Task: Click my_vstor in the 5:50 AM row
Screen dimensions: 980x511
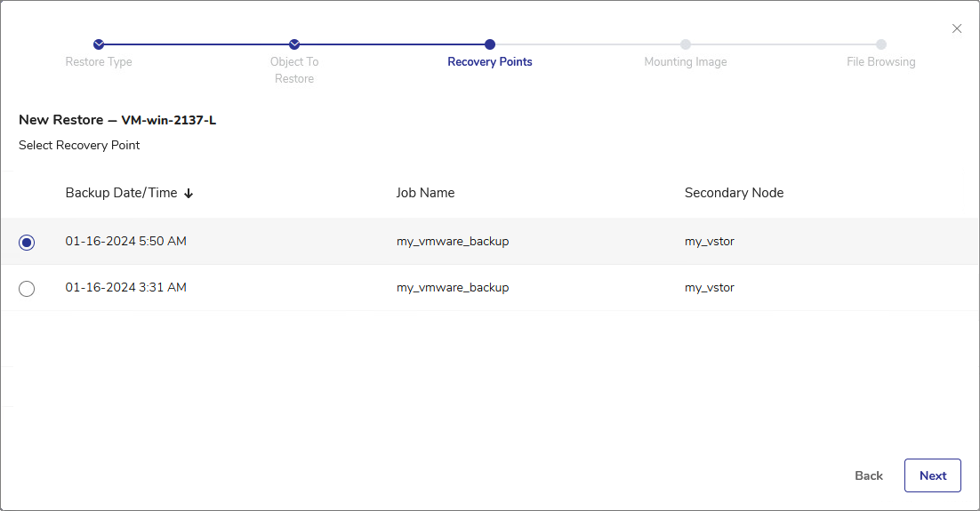Action: pos(709,241)
